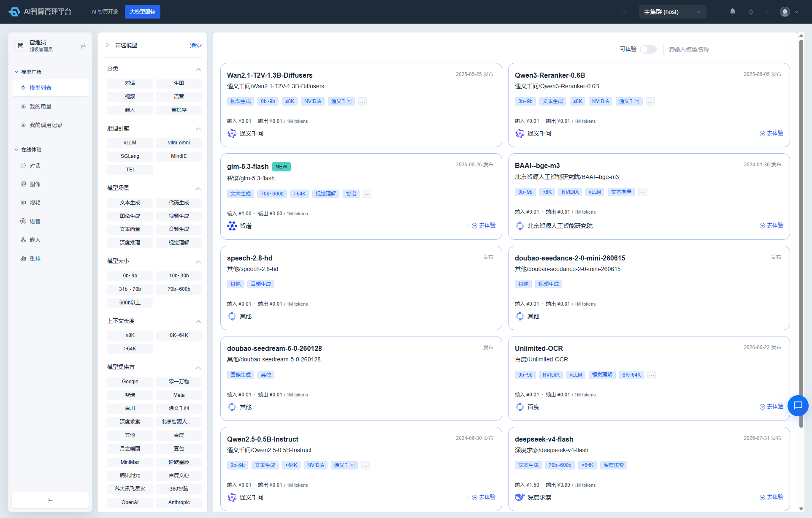
Task: Click 去体验 on the glm-5.3-flash card
Action: click(x=484, y=225)
